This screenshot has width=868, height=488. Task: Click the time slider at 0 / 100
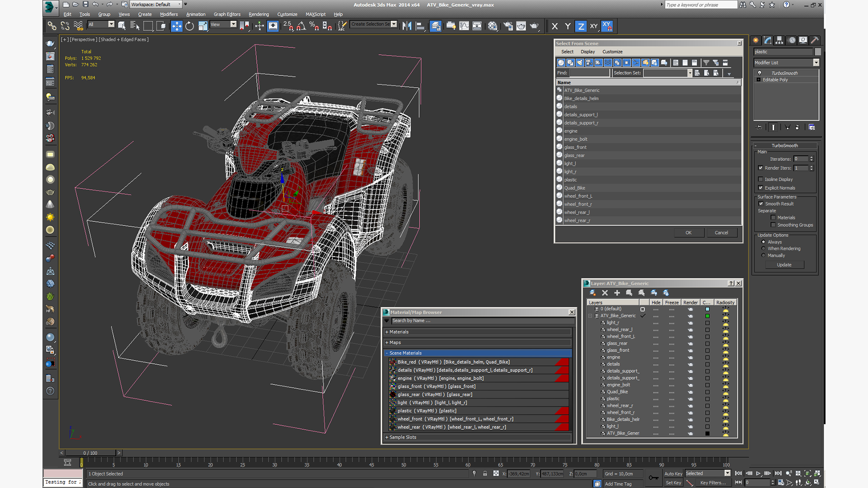tap(90, 453)
